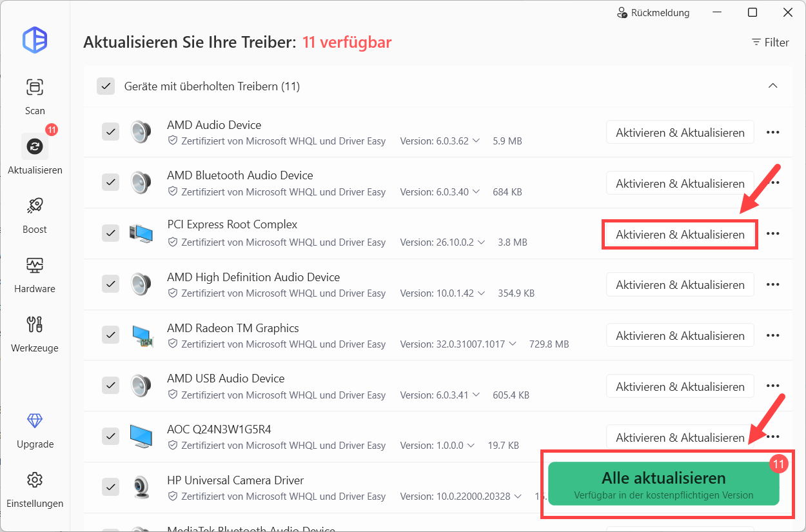Image resolution: width=806 pixels, height=532 pixels.
Task: Open the Rückmeldung feedback link
Action: [x=653, y=13]
